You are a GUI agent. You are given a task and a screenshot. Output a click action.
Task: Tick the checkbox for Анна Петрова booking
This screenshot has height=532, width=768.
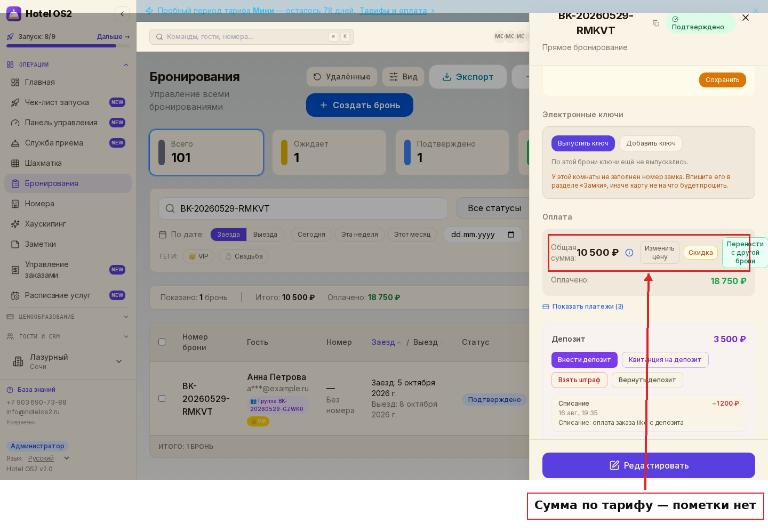tap(162, 398)
